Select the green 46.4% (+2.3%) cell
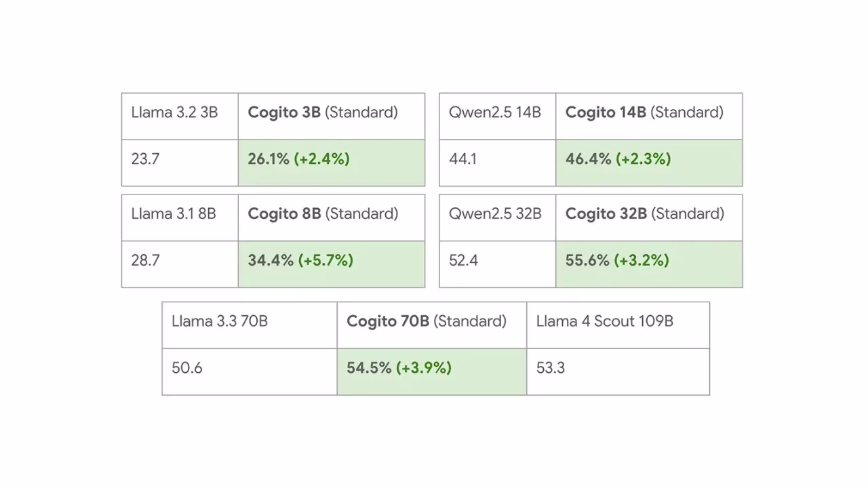Image resolution: width=868 pixels, height=488 pixels. tap(649, 163)
